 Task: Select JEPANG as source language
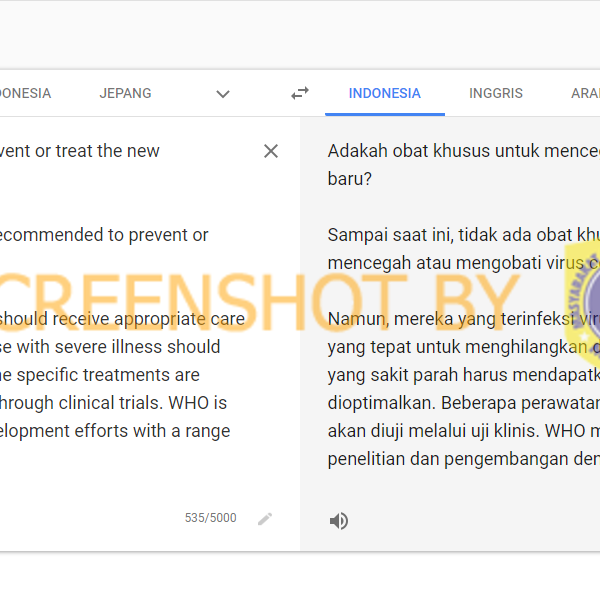(126, 93)
